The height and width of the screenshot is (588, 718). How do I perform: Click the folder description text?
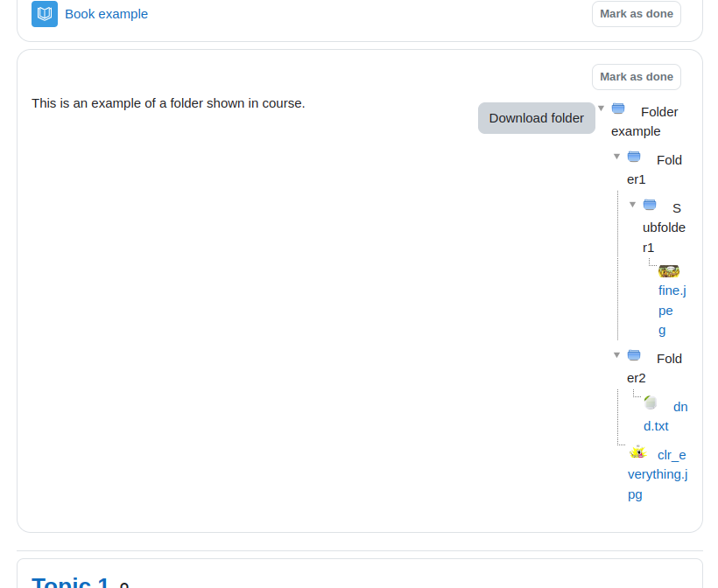pos(168,103)
